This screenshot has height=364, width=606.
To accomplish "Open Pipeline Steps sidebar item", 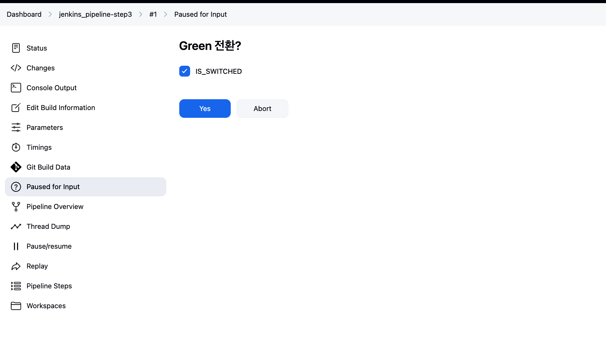I will click(x=49, y=286).
